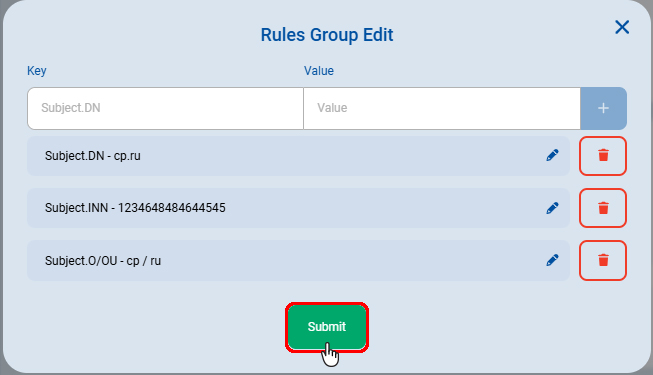The image size is (653, 375).
Task: Edit the Subject.O/OU rule entry
Action: (x=552, y=260)
